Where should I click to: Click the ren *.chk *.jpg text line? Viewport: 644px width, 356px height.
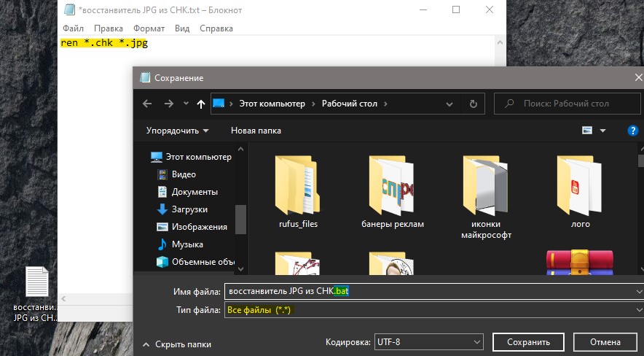(x=104, y=43)
